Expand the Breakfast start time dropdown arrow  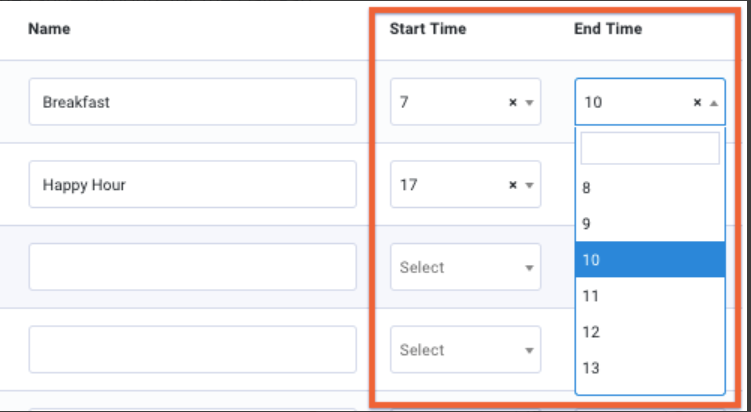tap(529, 102)
